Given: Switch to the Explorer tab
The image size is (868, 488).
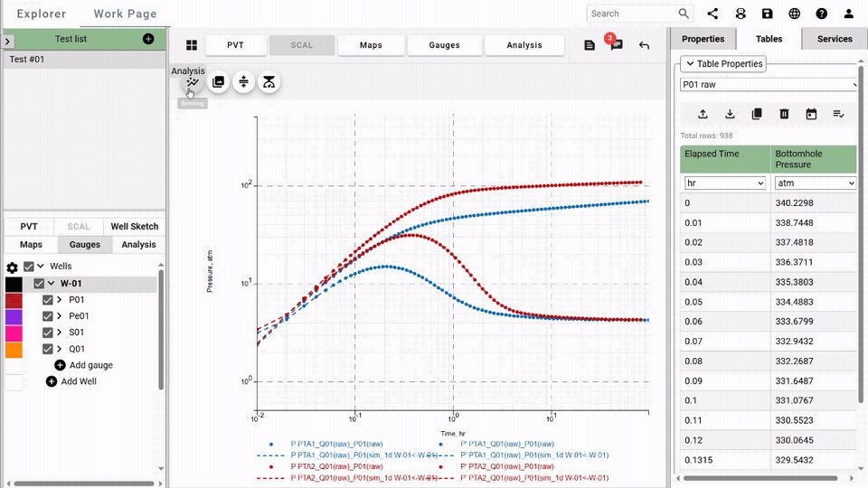Looking at the screenshot, I should coord(42,14).
